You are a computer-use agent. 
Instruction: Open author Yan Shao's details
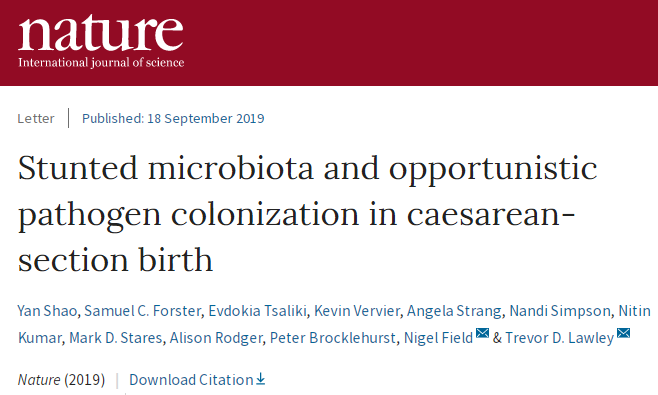47,311
